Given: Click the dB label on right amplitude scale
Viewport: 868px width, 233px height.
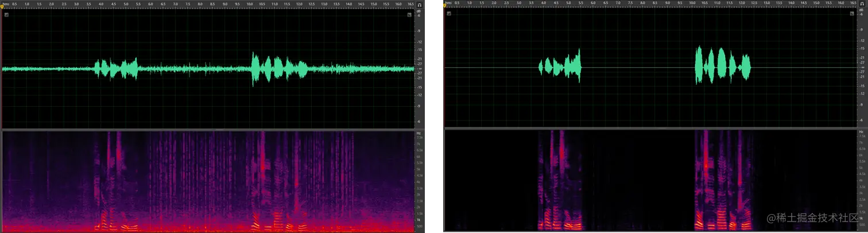Looking at the screenshot, I should (x=862, y=10).
